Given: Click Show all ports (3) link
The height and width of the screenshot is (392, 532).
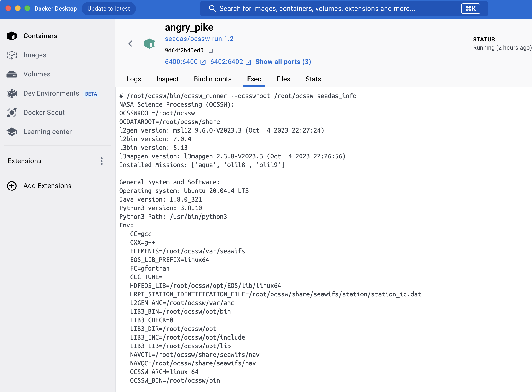Looking at the screenshot, I should [283, 61].
